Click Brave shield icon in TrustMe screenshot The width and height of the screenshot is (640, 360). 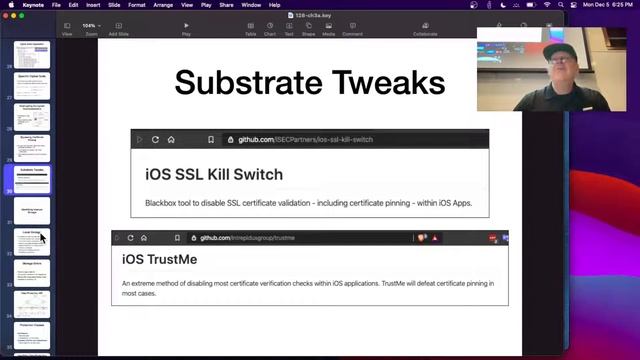pyautogui.click(x=422, y=238)
